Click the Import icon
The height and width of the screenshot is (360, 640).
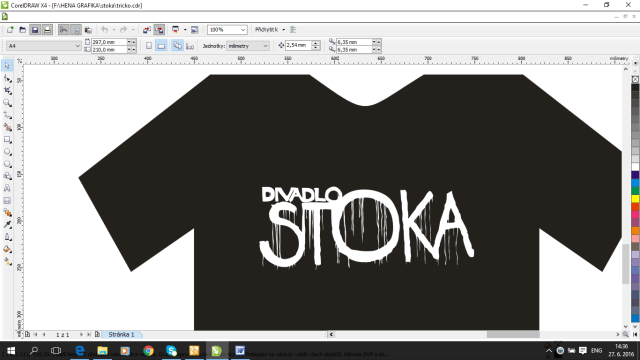click(147, 30)
